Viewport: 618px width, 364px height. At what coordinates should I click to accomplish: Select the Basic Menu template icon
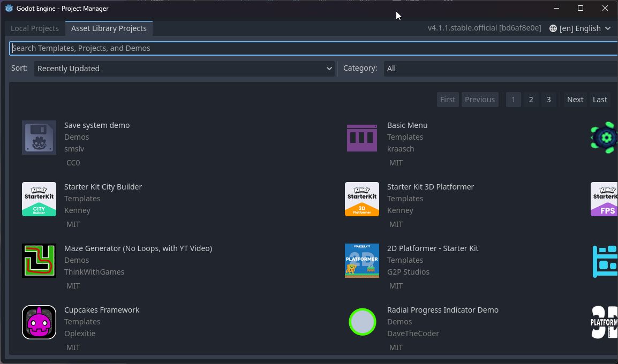click(x=362, y=137)
